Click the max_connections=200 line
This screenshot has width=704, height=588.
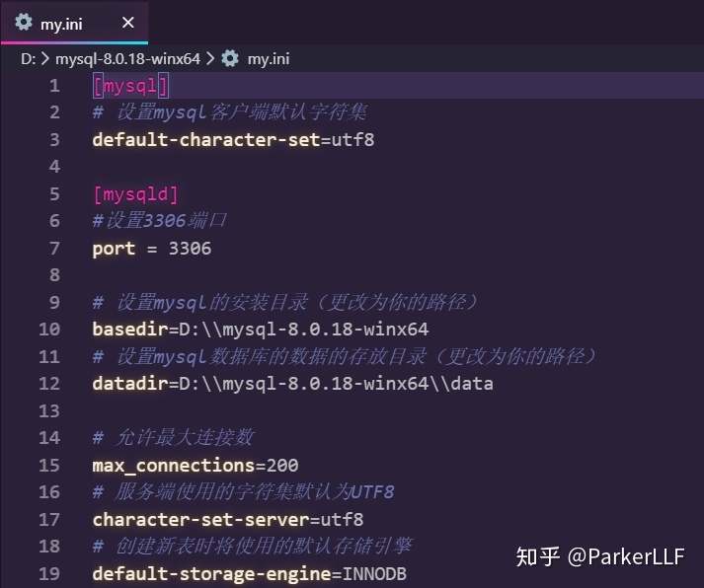(196, 466)
